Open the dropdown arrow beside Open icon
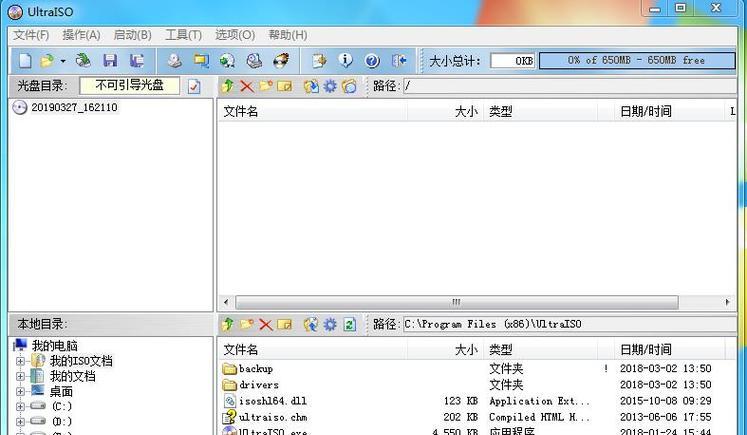Viewport: 747px width, 435px height. coord(63,61)
